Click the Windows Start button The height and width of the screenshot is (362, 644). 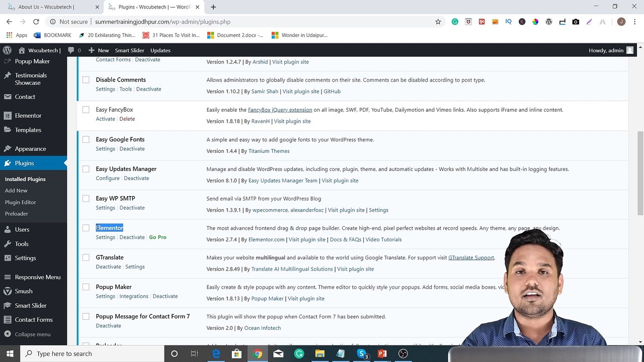[x=11, y=353]
